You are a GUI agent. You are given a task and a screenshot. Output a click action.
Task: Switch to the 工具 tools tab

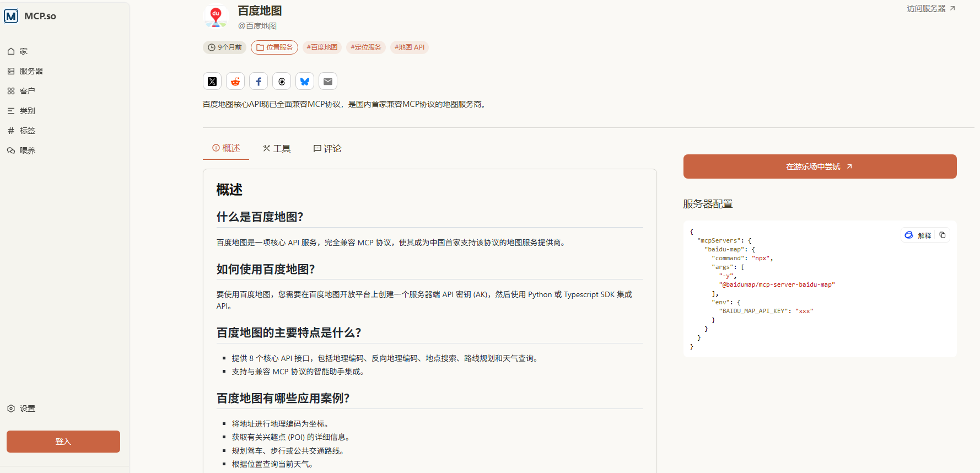pyautogui.click(x=277, y=148)
